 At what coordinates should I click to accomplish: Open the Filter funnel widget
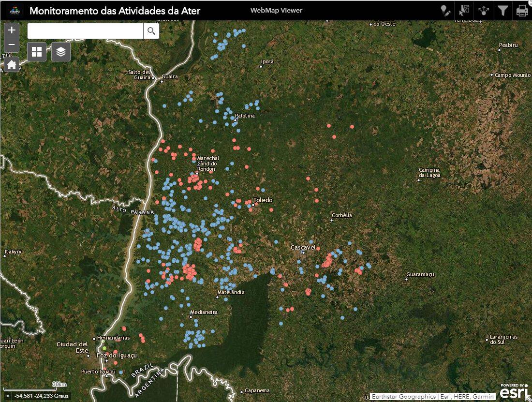503,11
